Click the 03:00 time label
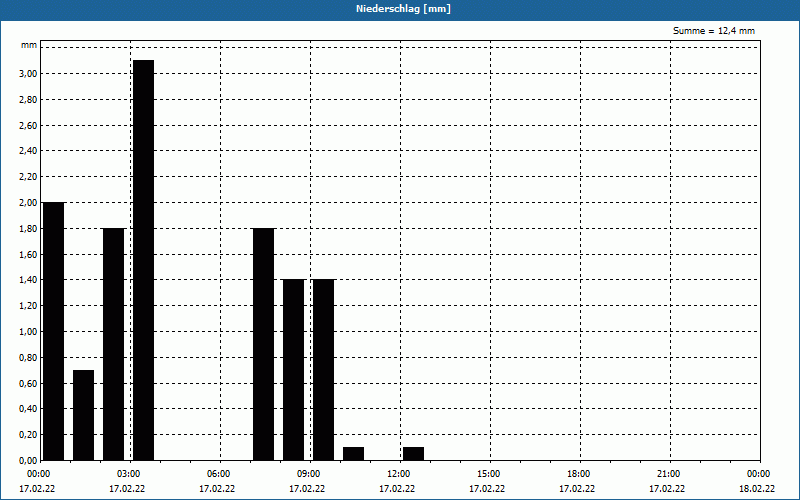 point(128,474)
